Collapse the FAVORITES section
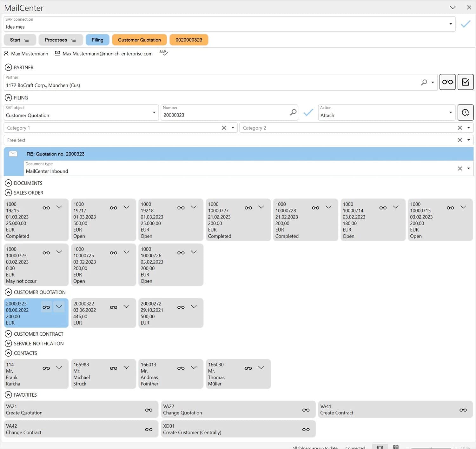 coord(8,395)
